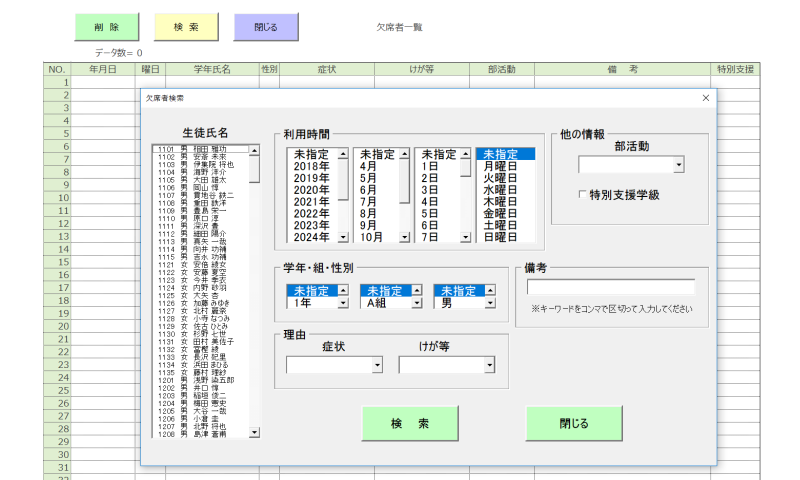Select student 1103 伊集院 将也
This screenshot has height=480, width=800.
[201, 165]
